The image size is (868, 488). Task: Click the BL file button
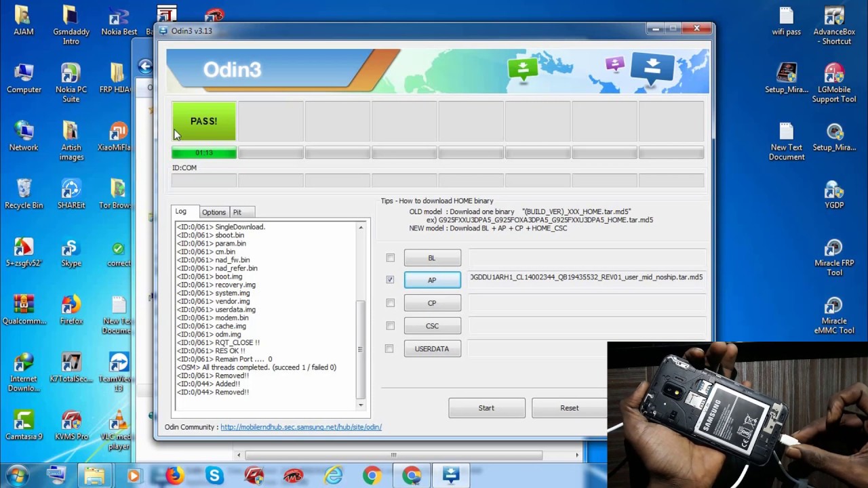(432, 258)
